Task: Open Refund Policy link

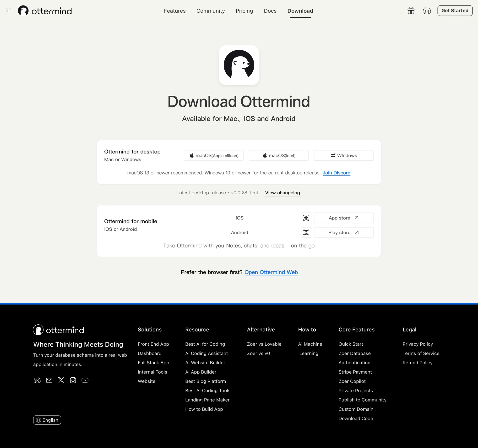Action: pyautogui.click(x=417, y=363)
